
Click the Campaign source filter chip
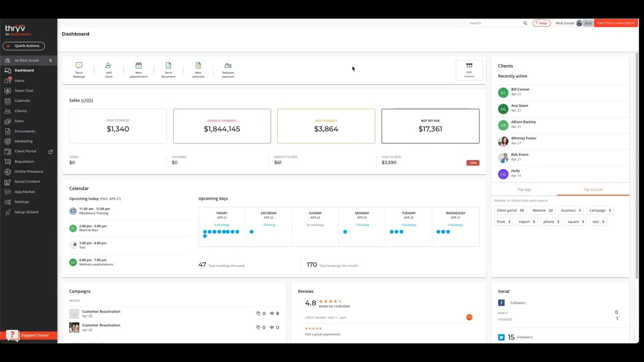tap(599, 210)
